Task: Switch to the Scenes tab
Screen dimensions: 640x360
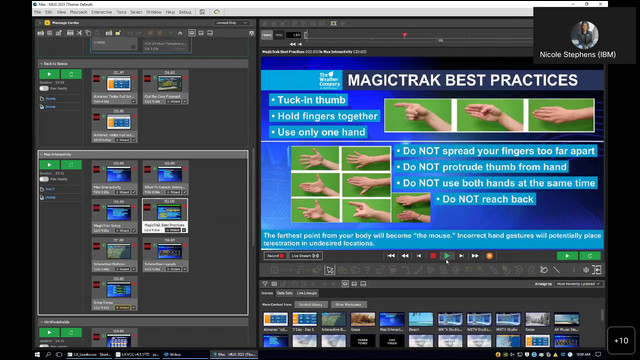Action: [x=267, y=293]
